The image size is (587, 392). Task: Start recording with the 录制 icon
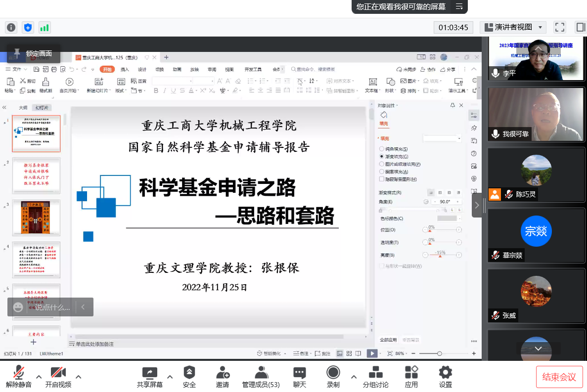(333, 372)
